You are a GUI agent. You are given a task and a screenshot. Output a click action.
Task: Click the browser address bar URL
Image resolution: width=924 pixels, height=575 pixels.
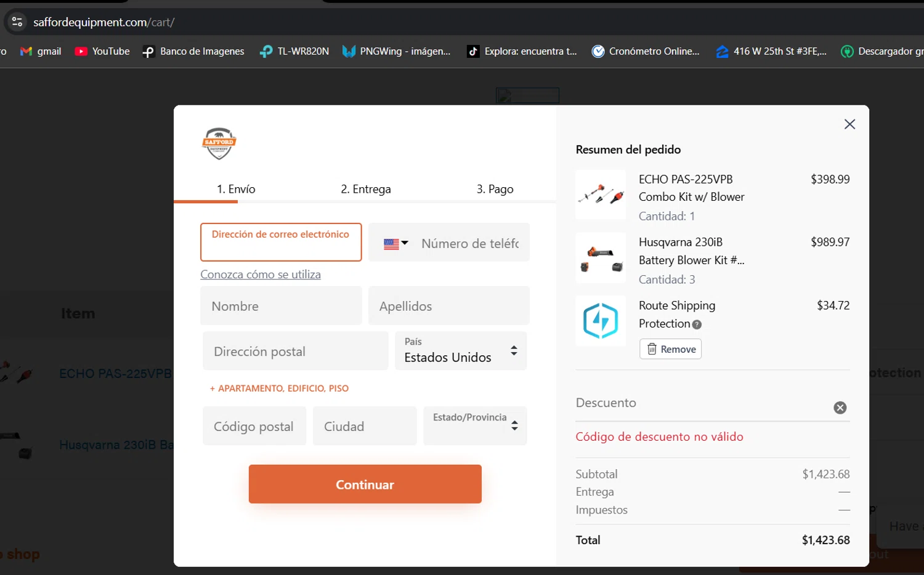click(x=104, y=22)
